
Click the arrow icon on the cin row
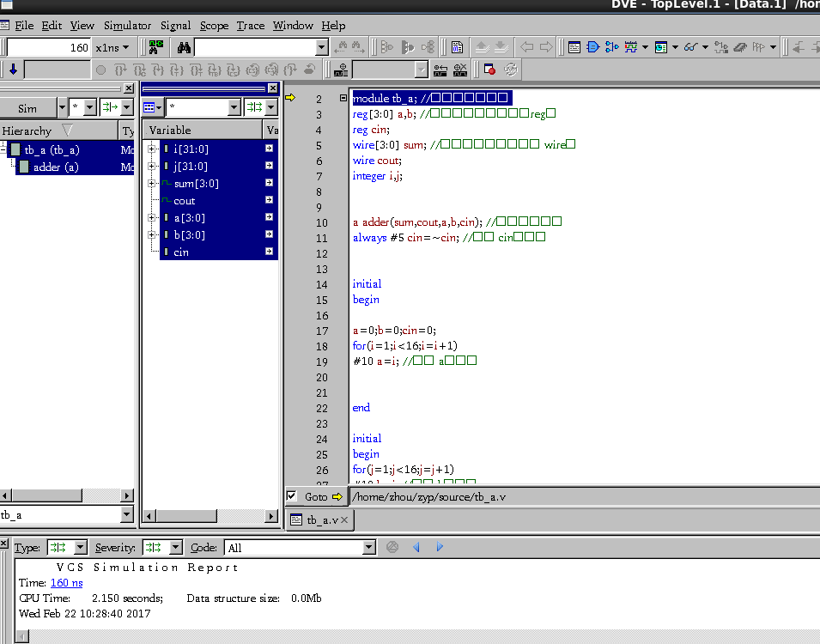pyautogui.click(x=270, y=251)
